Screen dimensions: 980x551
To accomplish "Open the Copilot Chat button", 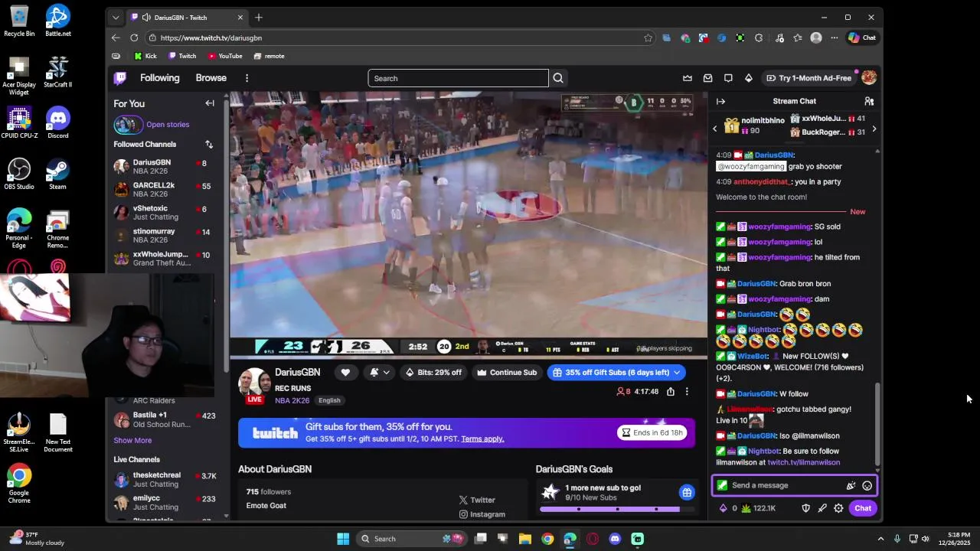I will pyautogui.click(x=862, y=37).
